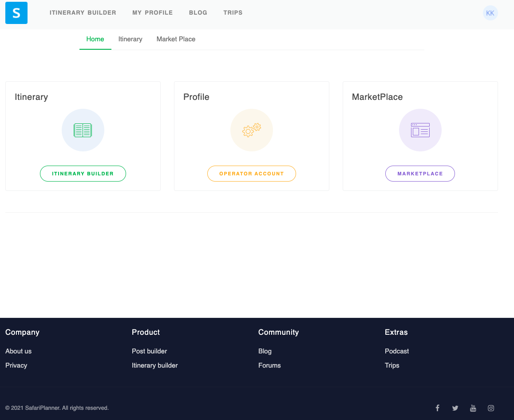Open TRIPS in top navigation

click(233, 12)
